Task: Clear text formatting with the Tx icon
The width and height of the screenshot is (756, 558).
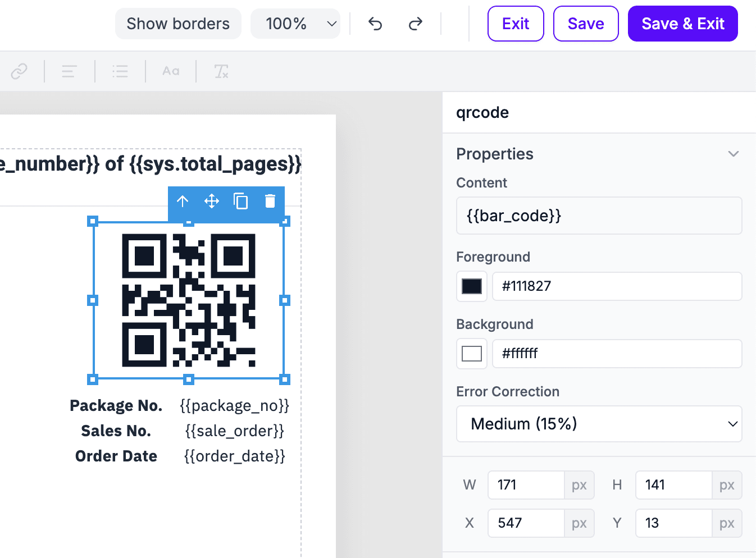Action: [x=221, y=71]
